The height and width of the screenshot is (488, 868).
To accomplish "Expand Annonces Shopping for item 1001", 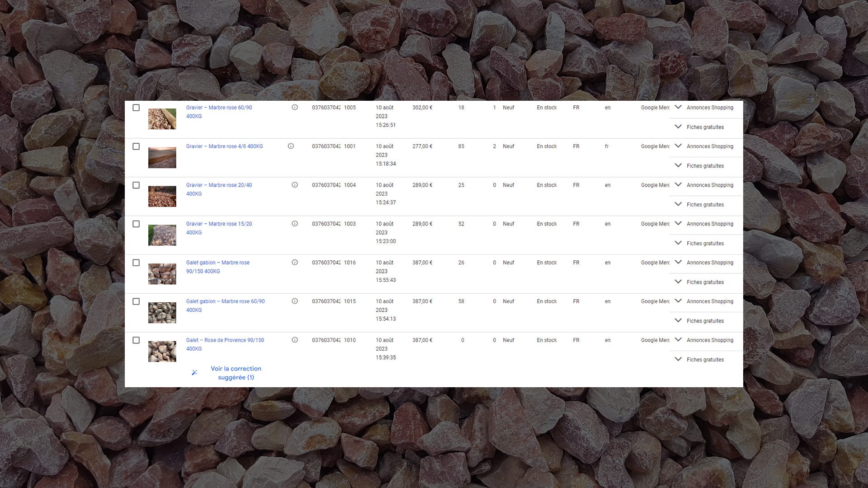I will pos(678,146).
